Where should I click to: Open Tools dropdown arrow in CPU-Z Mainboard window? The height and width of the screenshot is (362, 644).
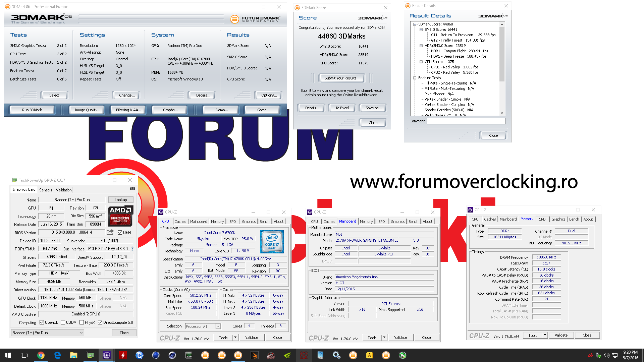[x=384, y=338]
